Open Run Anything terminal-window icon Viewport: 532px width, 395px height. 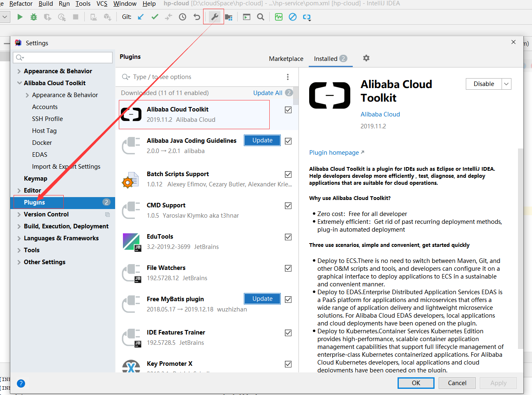[x=247, y=17]
